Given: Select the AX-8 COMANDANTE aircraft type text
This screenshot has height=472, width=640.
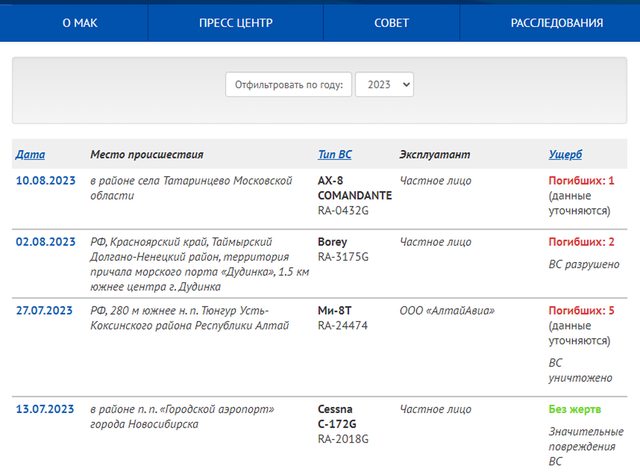Looking at the screenshot, I should (355, 188).
